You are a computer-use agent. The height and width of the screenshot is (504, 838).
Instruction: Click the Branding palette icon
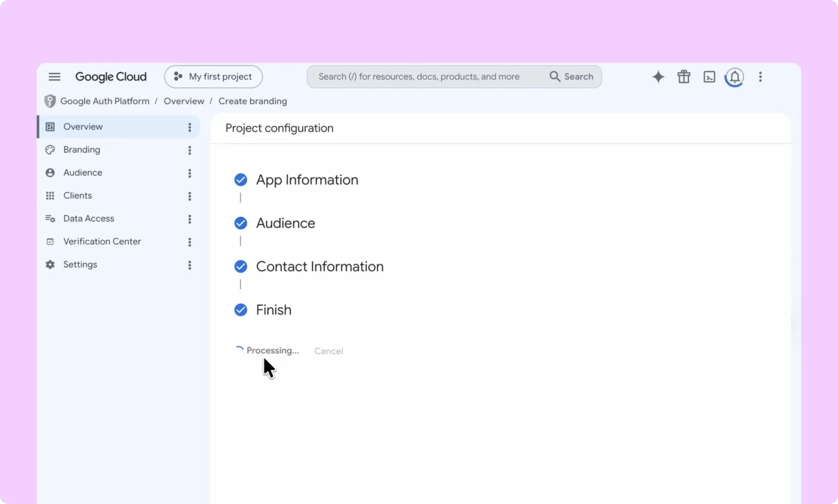click(x=50, y=150)
